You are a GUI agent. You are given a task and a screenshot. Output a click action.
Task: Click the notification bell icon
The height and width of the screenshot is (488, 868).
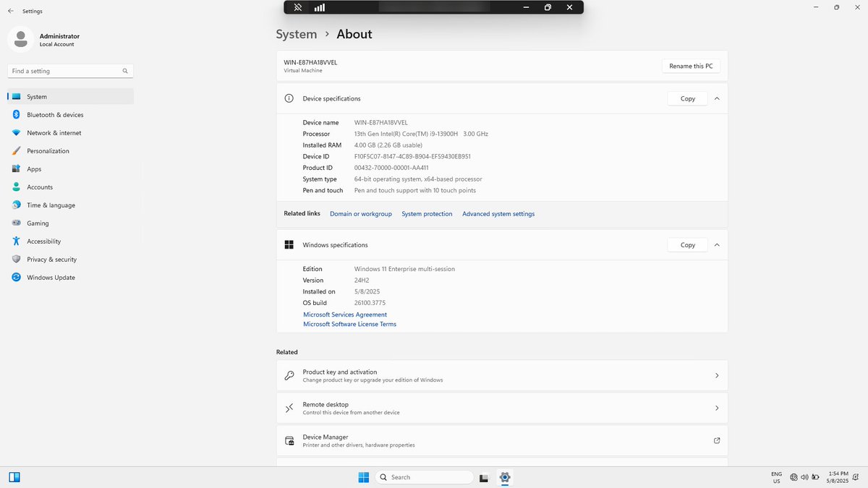point(855,477)
